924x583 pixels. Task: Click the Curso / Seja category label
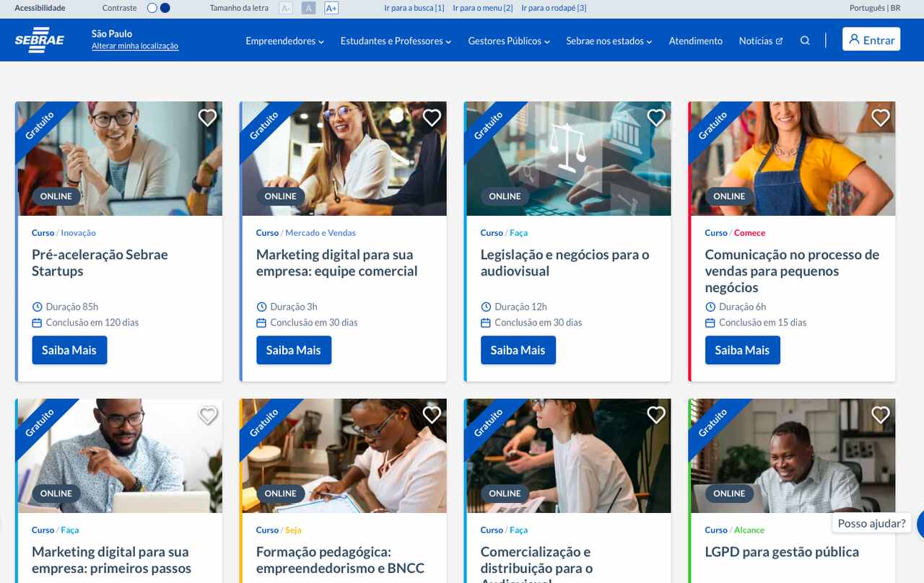click(279, 530)
